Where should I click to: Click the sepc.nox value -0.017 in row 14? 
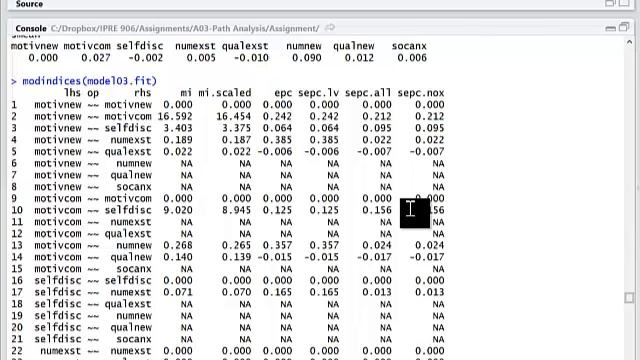click(427, 257)
